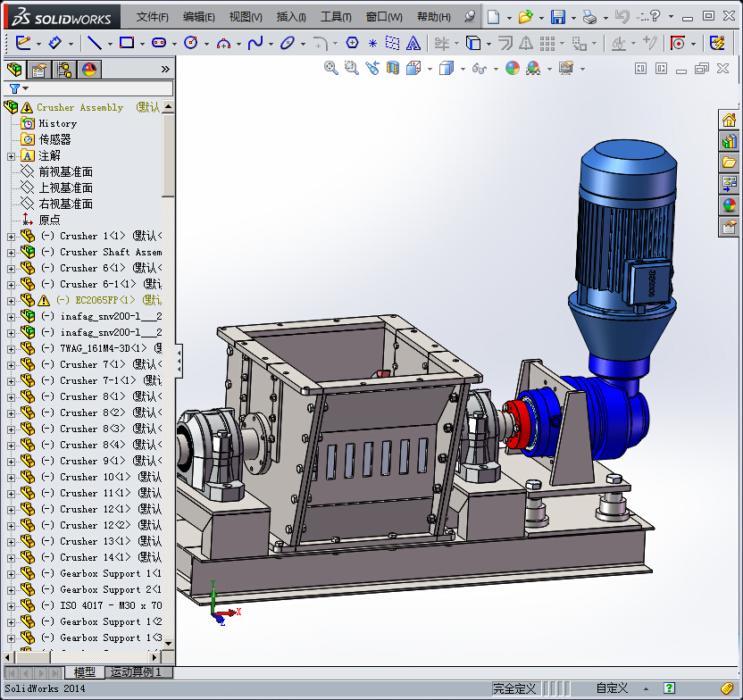The image size is (743, 700).
Task: Open the Print toolbar icon
Action: point(589,17)
